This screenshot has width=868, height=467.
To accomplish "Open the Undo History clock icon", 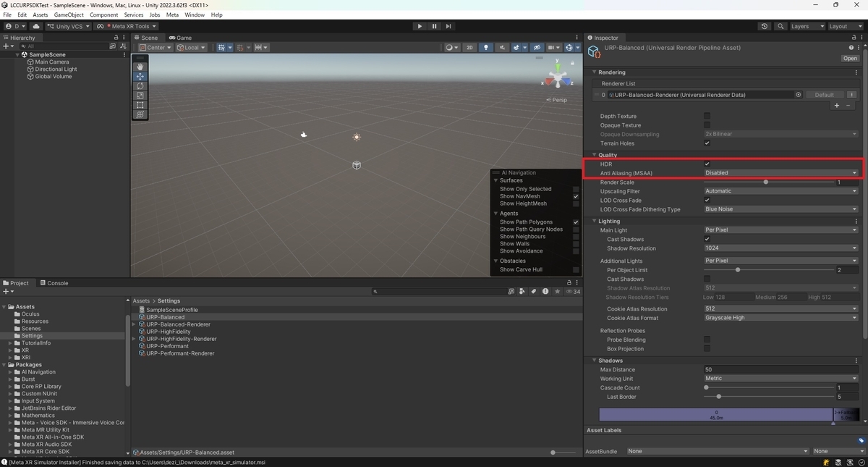I will [765, 26].
